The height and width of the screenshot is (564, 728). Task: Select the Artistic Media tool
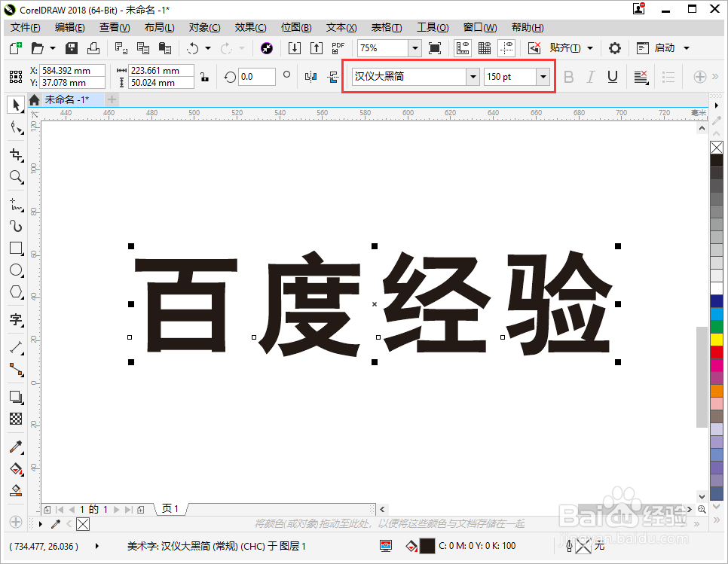pyautogui.click(x=17, y=226)
